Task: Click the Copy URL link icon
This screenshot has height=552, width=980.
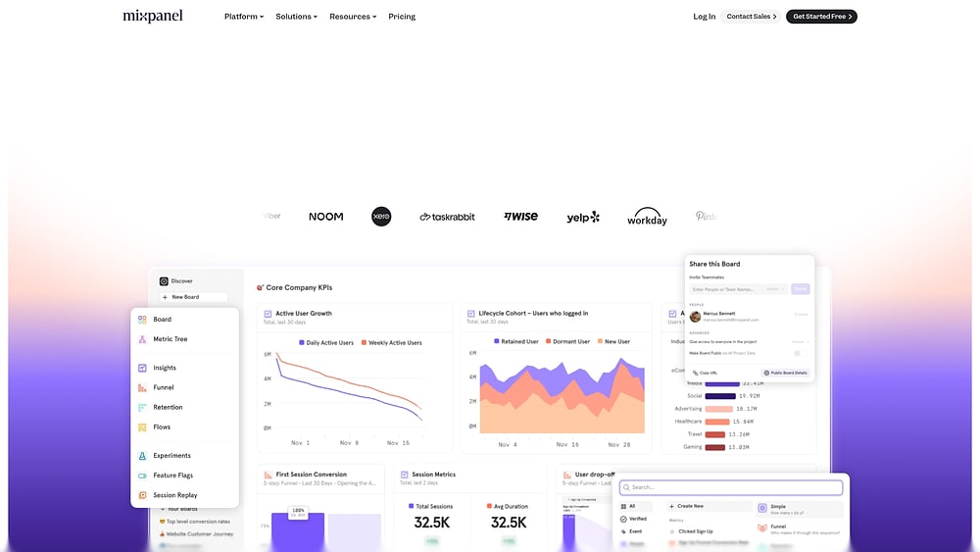Action: [x=696, y=374]
